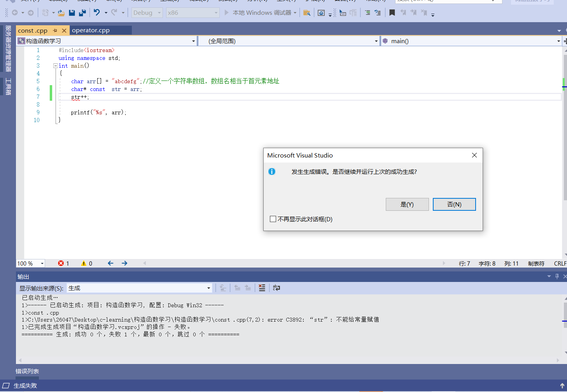Screen dimensions: 567x392
Task: Check 不再显示此对话框 in the dialog
Action: (x=273, y=219)
